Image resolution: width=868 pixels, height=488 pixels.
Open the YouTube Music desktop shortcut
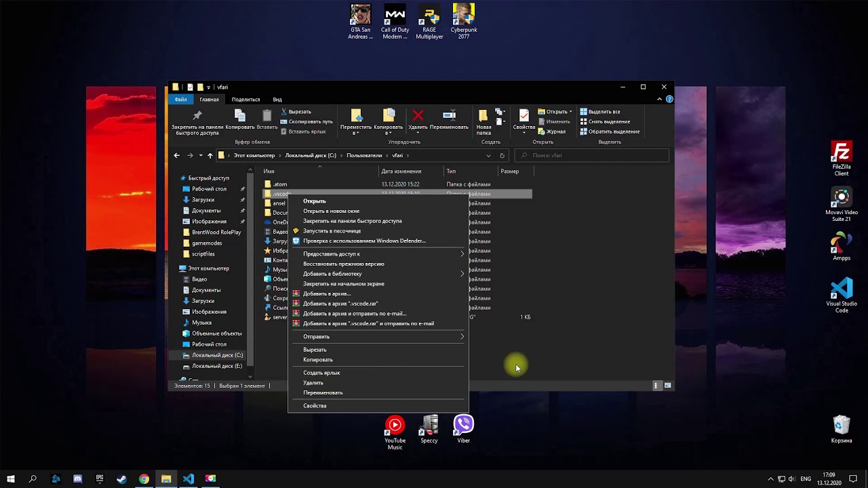coord(395,432)
